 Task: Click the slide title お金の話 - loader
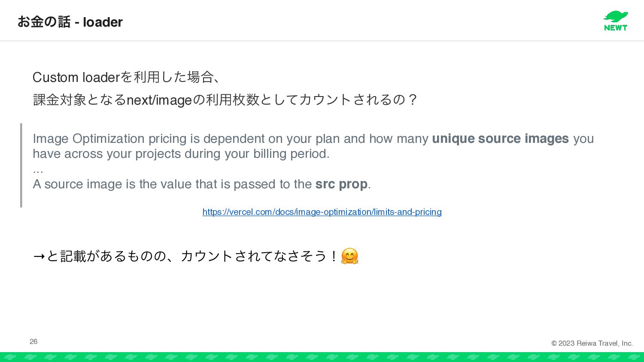click(70, 22)
